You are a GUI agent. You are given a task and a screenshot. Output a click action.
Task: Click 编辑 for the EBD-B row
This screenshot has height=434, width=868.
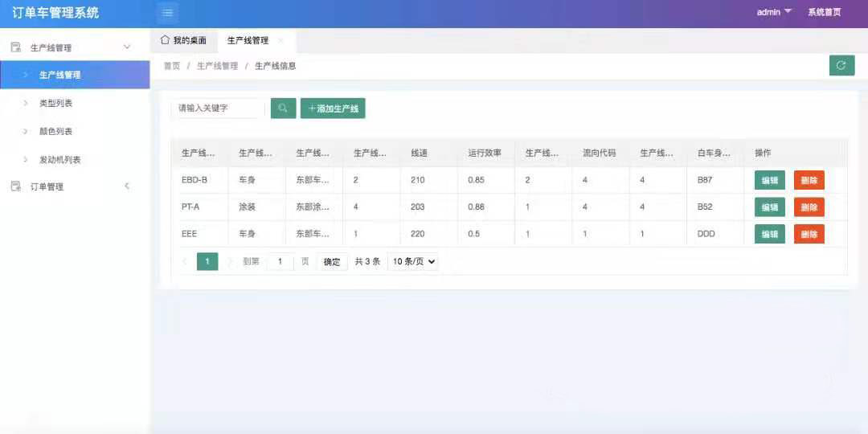(x=769, y=181)
